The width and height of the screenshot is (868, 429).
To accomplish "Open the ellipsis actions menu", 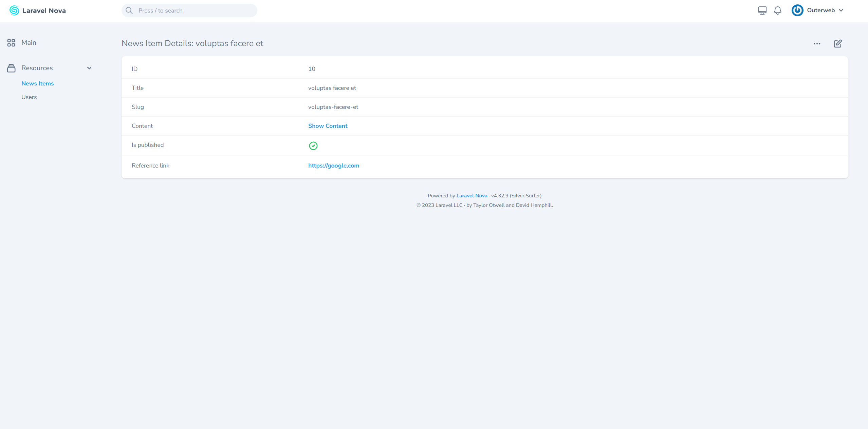I will click(817, 44).
